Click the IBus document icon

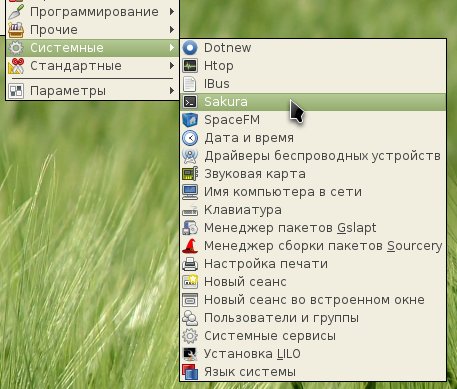(190, 84)
